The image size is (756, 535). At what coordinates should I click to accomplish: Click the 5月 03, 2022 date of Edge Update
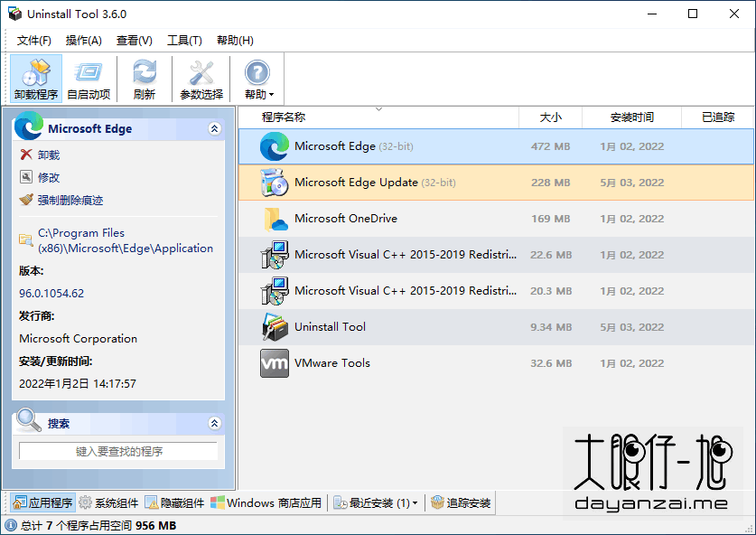(x=631, y=183)
